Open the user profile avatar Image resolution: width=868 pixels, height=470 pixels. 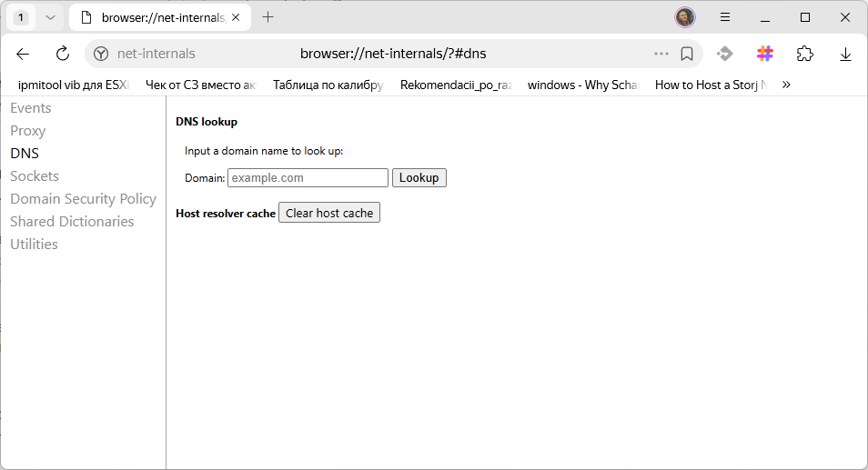coord(685,17)
